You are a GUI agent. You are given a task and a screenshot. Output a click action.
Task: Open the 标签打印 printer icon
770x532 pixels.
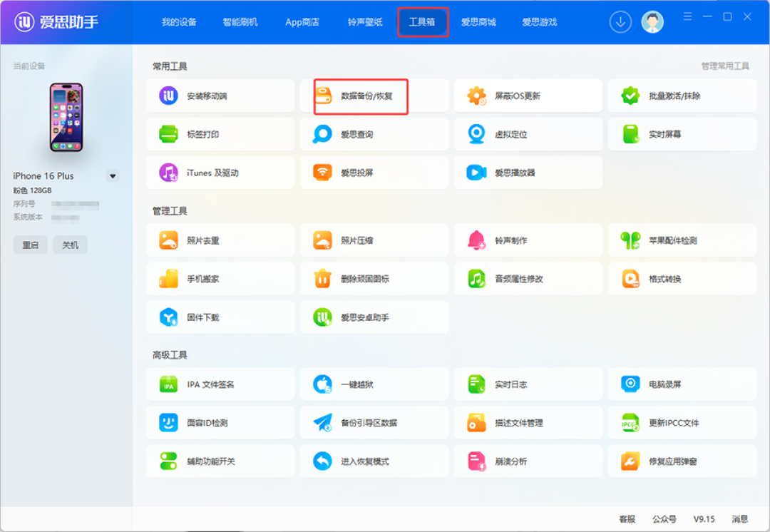point(168,134)
